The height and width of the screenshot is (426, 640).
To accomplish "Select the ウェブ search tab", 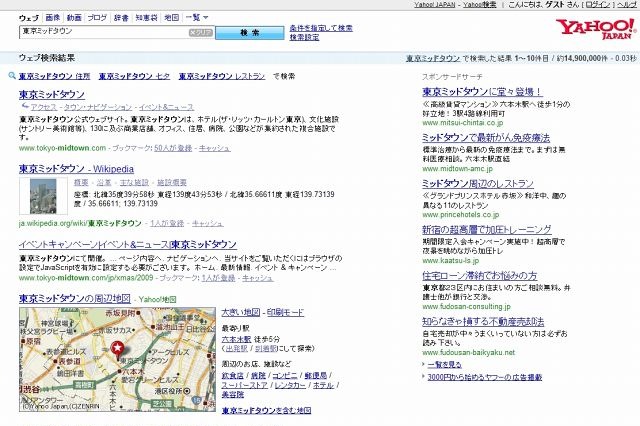I will click(29, 18).
